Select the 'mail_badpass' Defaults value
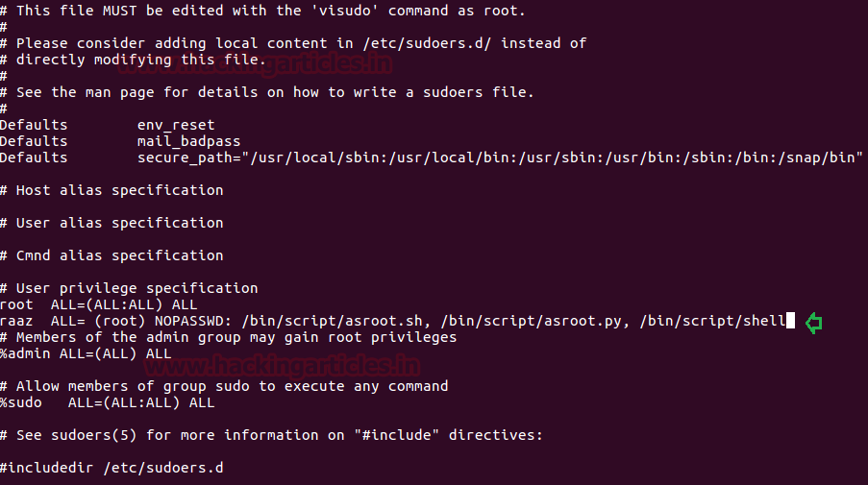The height and width of the screenshot is (485, 868). [x=188, y=141]
